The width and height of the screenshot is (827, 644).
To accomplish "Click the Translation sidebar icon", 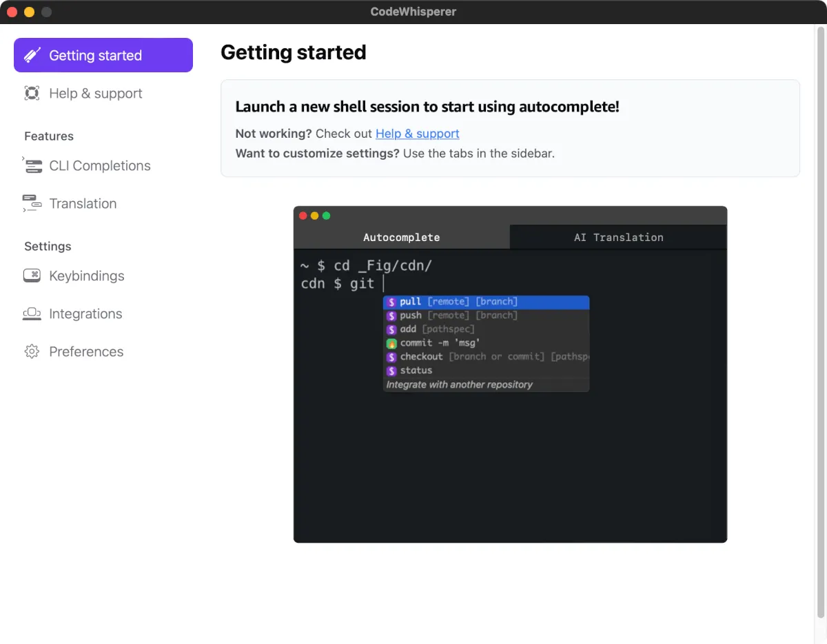I will click(32, 203).
